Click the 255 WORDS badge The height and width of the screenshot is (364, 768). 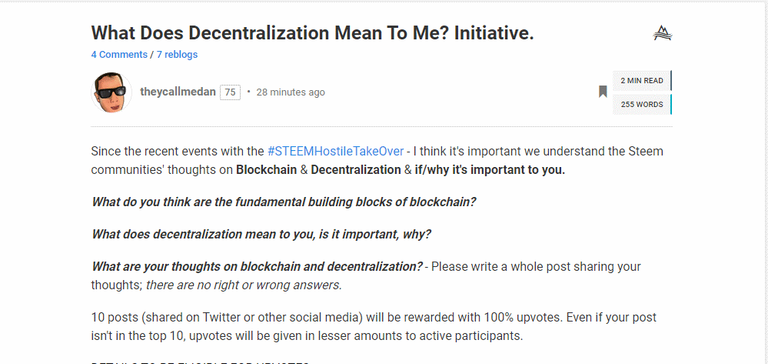coord(642,104)
